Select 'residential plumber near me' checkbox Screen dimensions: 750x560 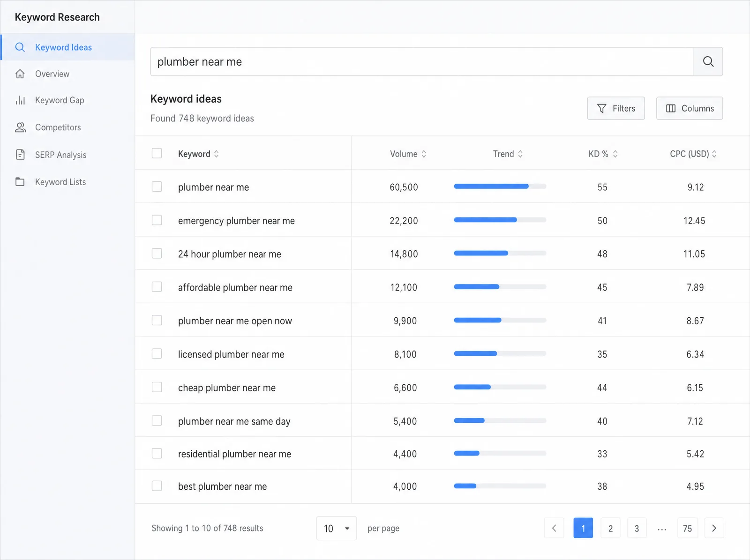157,453
